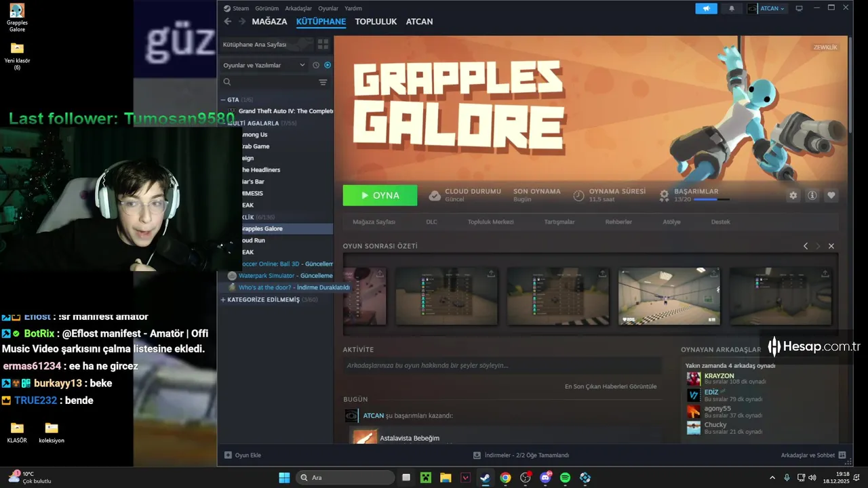Open the Görünüm menu
868x488 pixels.
tap(267, 8)
